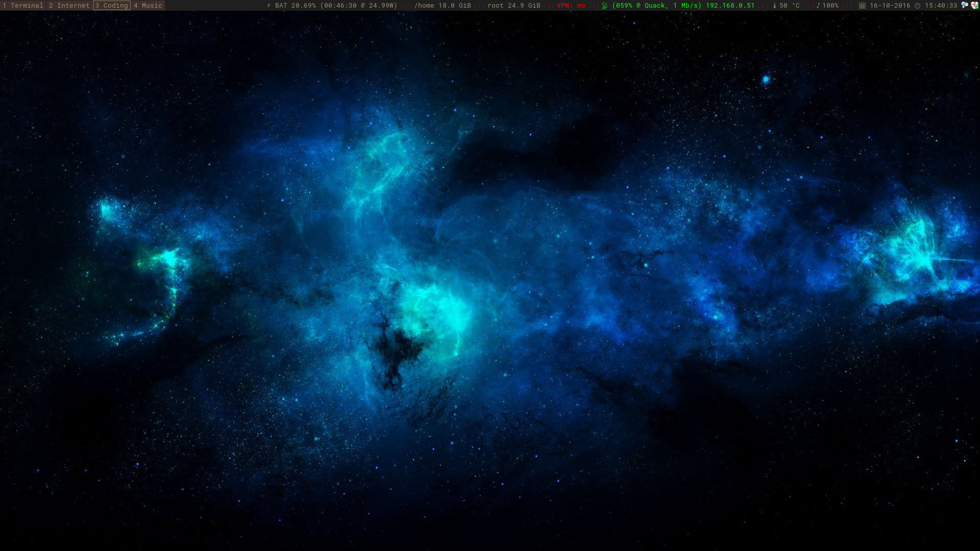Toggle the VPN via the red 'VPN: no' indicator

(x=570, y=6)
